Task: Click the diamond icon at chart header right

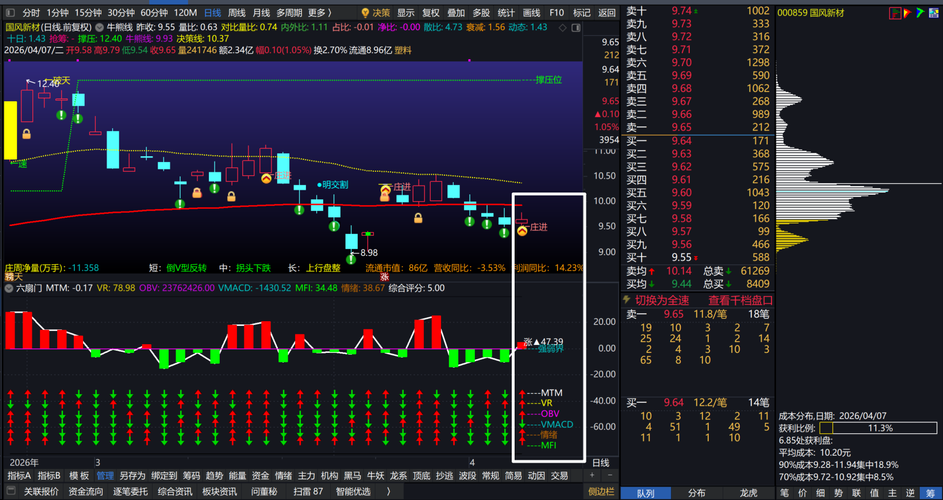Action: coord(562,27)
